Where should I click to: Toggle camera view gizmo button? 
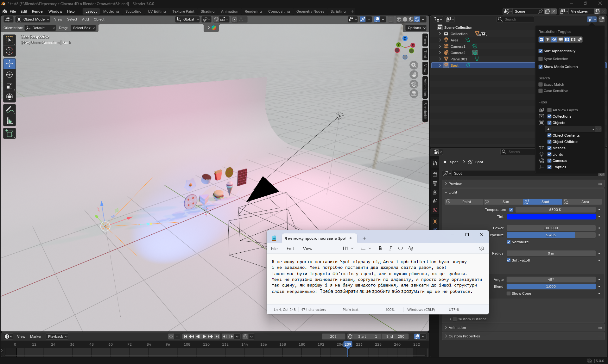point(414,84)
